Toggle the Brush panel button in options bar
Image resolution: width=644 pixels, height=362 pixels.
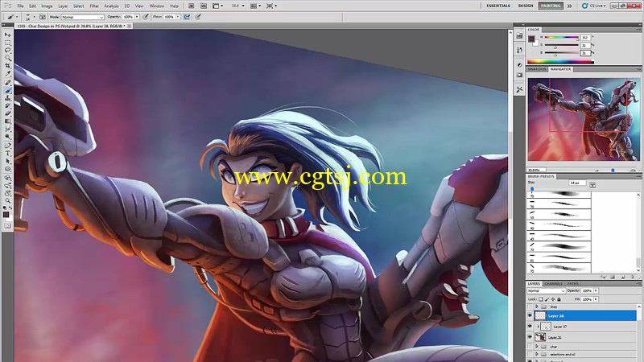(x=43, y=17)
